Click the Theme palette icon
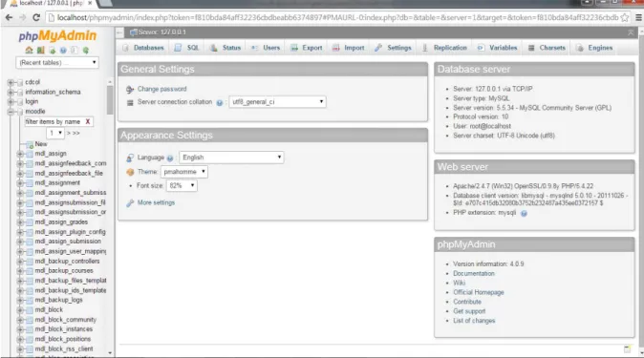Image resolution: width=644 pixels, height=358 pixels. click(130, 172)
